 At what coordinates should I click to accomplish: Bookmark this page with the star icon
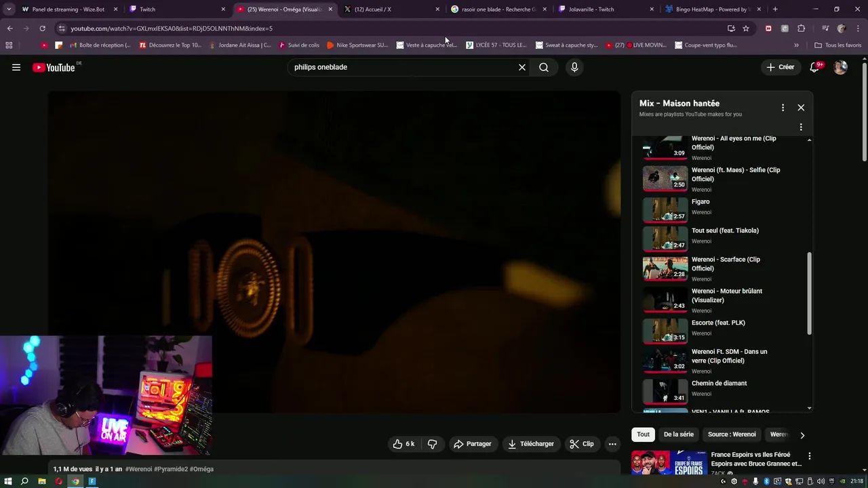pos(746,28)
